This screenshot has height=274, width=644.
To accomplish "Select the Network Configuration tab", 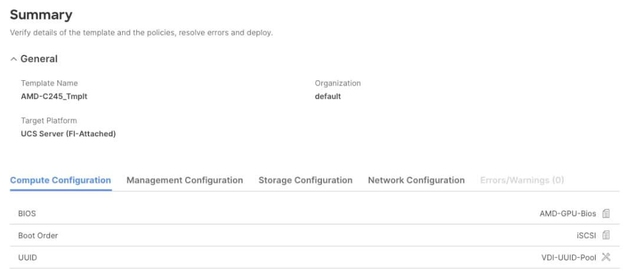I will coord(416,180).
